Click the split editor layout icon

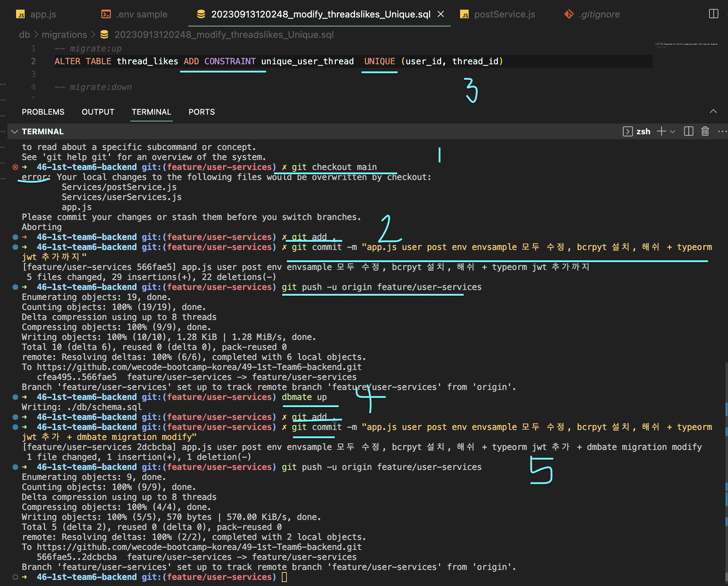713,14
